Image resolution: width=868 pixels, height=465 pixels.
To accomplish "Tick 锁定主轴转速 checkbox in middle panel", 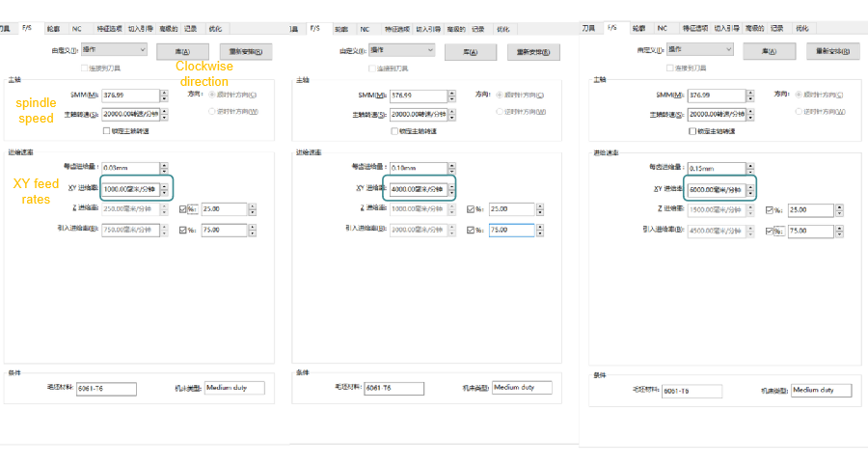I will pos(394,131).
